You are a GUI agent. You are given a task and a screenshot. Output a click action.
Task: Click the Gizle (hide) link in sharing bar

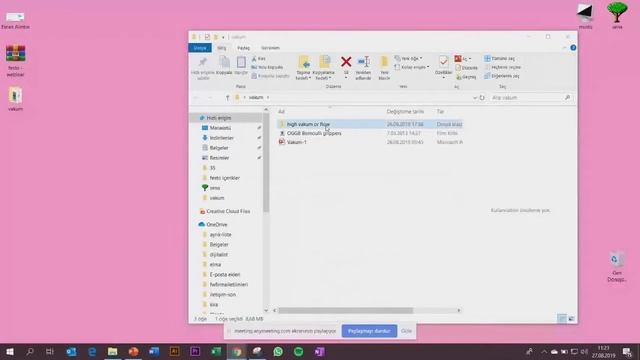tap(406, 331)
